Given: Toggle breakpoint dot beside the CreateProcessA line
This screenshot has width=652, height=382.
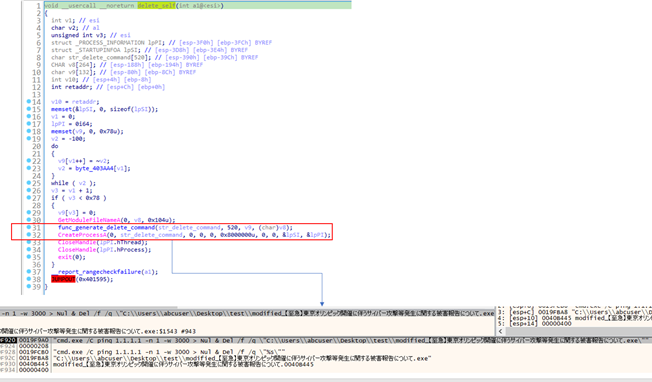Looking at the screenshot, I should click(x=29, y=234).
